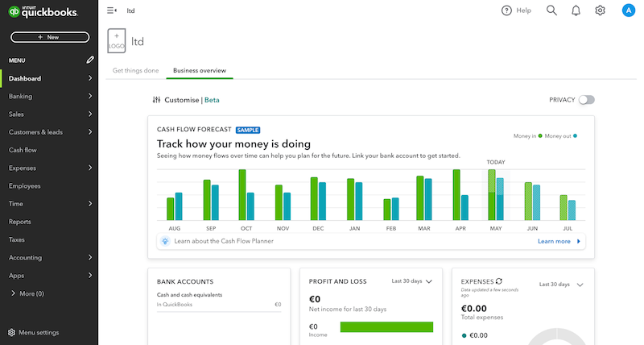Click the company logo placeholder
This screenshot has height=345, width=644.
(117, 41)
